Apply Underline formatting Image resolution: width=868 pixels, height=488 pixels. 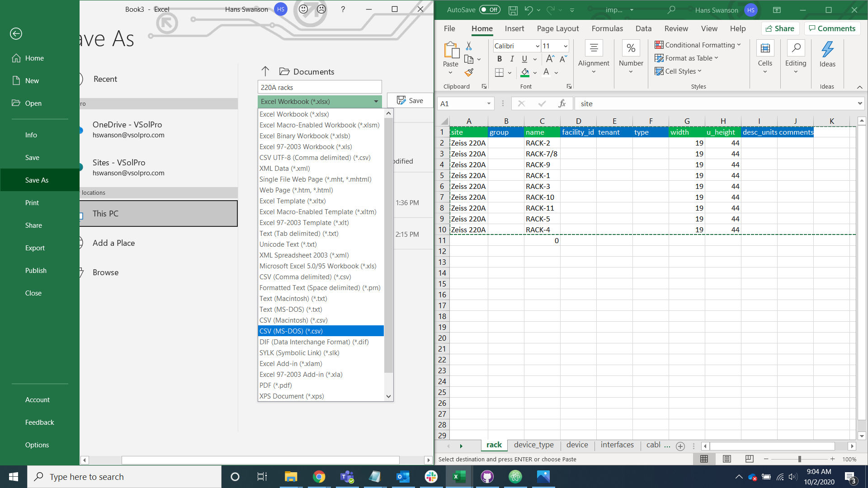tap(524, 59)
